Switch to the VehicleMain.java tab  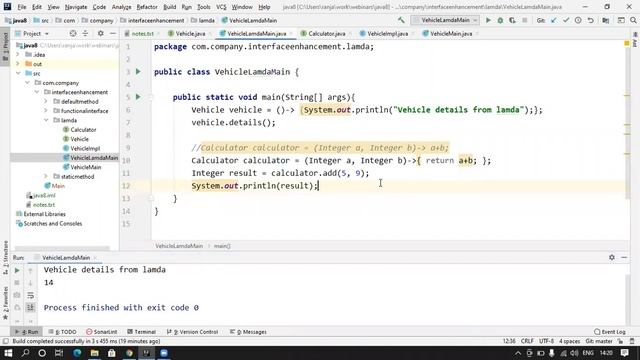450,33
